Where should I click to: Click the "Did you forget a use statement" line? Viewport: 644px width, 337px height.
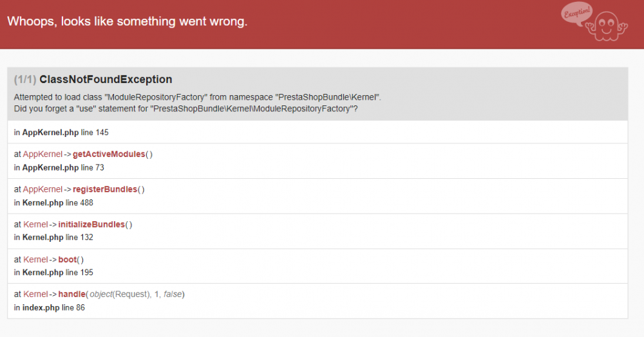(x=185, y=109)
